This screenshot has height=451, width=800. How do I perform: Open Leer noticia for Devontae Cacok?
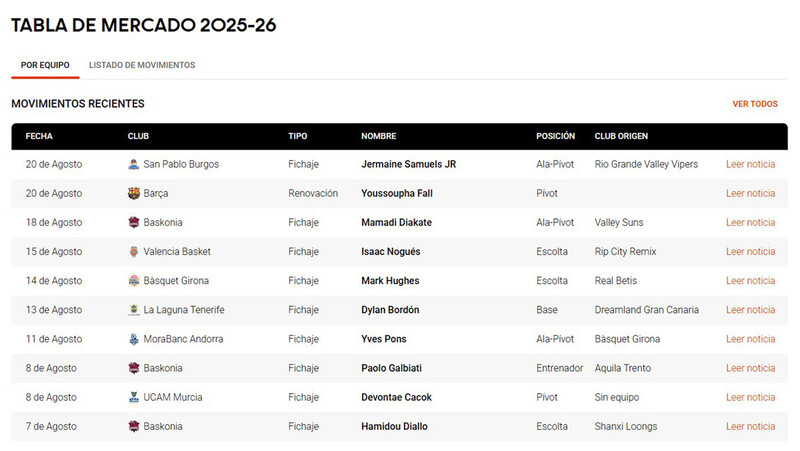[x=751, y=397]
